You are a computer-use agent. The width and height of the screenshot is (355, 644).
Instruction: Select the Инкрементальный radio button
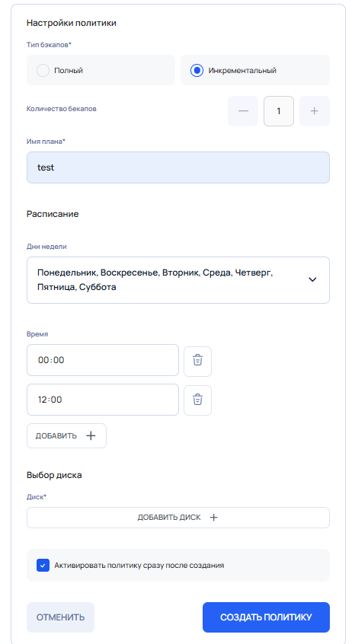[x=197, y=70]
